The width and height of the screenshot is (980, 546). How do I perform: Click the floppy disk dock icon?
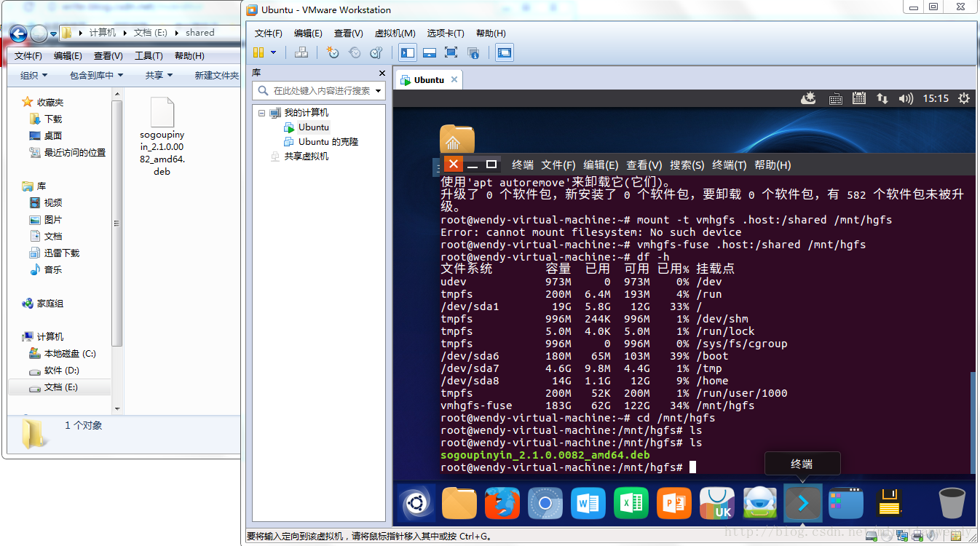[x=889, y=503]
